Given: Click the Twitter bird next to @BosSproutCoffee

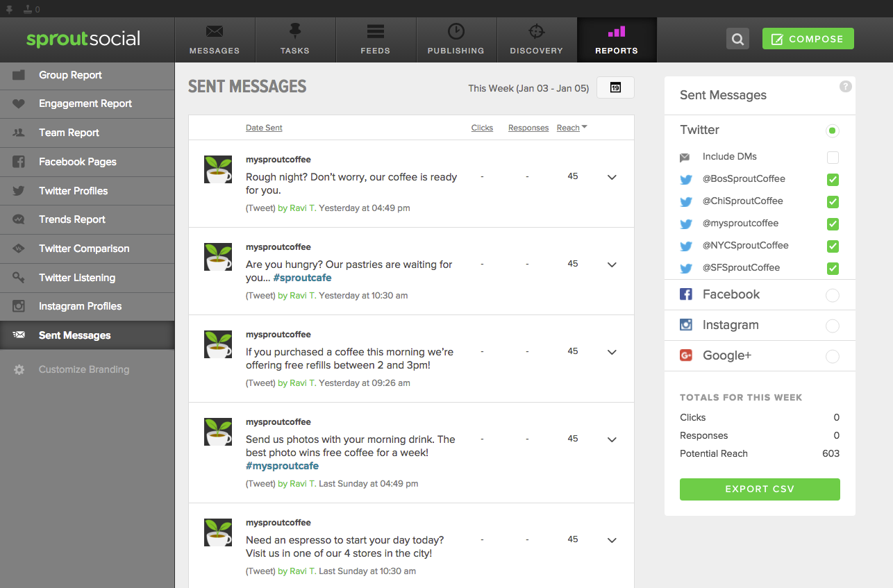Looking at the screenshot, I should [686, 179].
